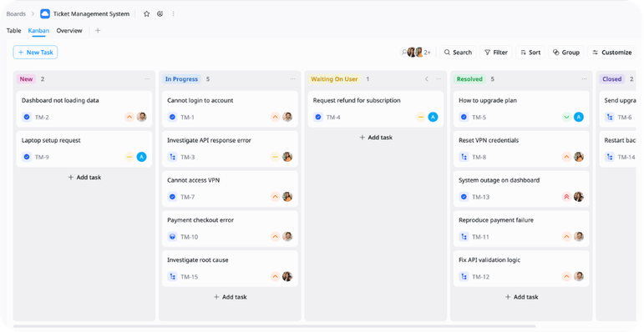Click the TM-11 subtask type icon

click(464, 237)
